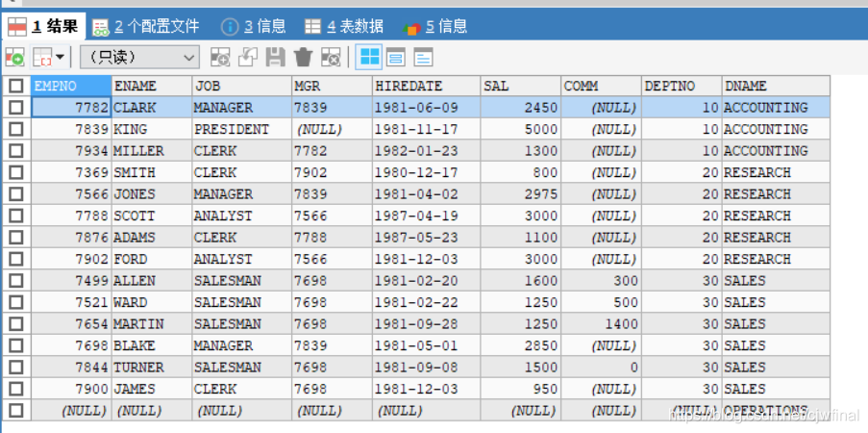This screenshot has width=868, height=433.
Task: Click the insert new row icon
Action: [220, 57]
